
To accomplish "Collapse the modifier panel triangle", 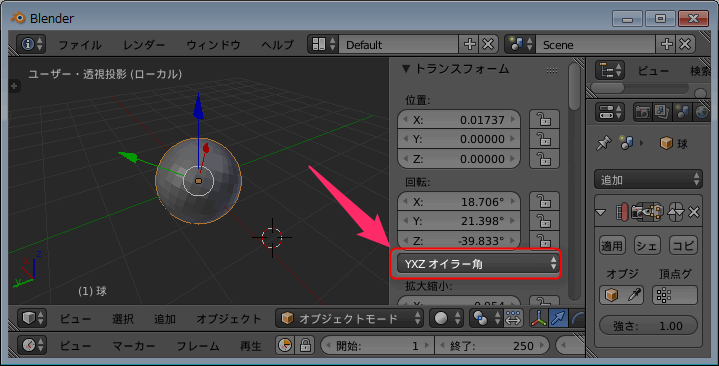I will coord(601,212).
